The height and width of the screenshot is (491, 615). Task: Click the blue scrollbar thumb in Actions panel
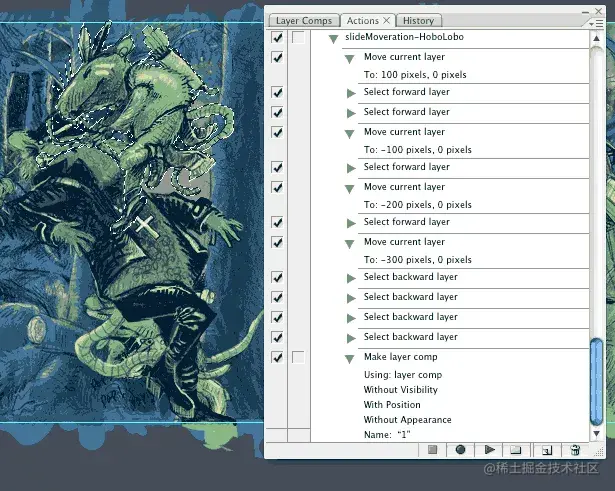tap(596, 382)
